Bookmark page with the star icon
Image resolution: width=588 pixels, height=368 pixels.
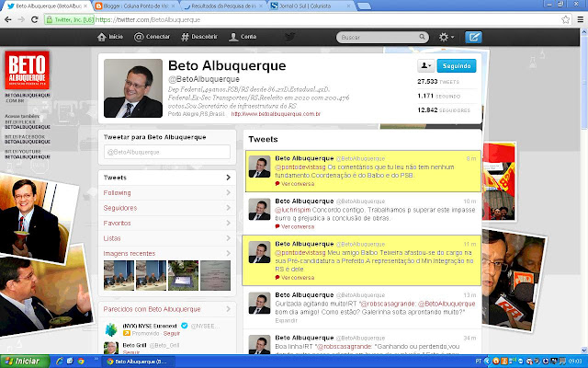566,19
